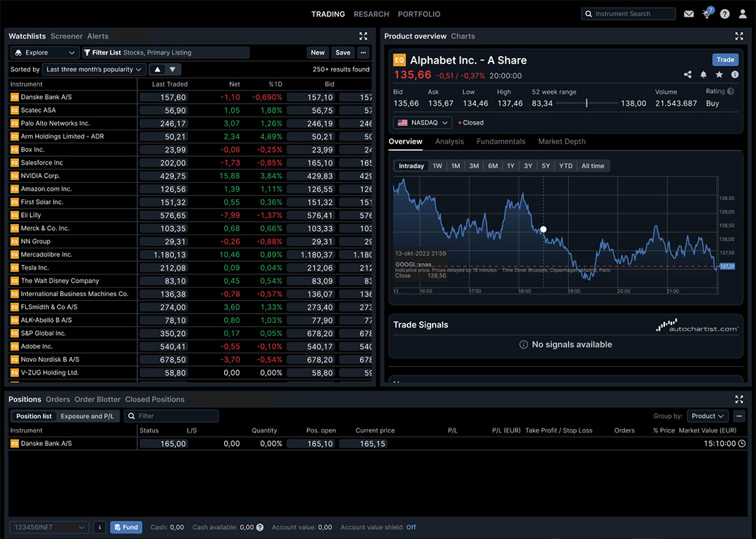This screenshot has height=539, width=756.
Task: Click the Rating help question mark
Action: point(730,91)
